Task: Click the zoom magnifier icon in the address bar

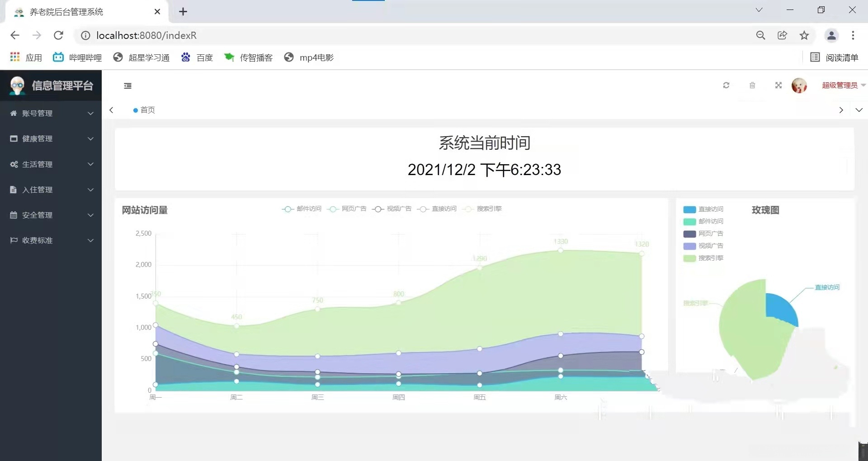Action: [760, 35]
